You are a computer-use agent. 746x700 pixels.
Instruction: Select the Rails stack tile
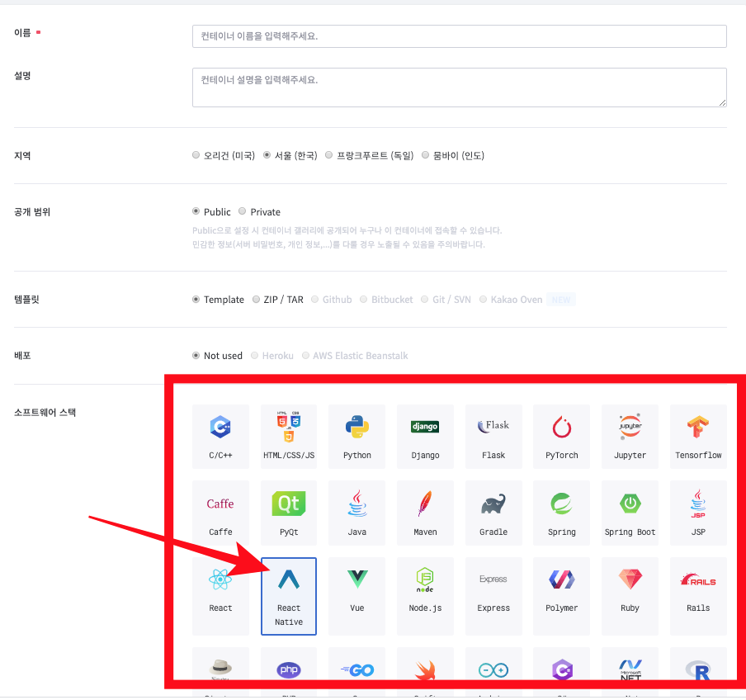pos(698,596)
